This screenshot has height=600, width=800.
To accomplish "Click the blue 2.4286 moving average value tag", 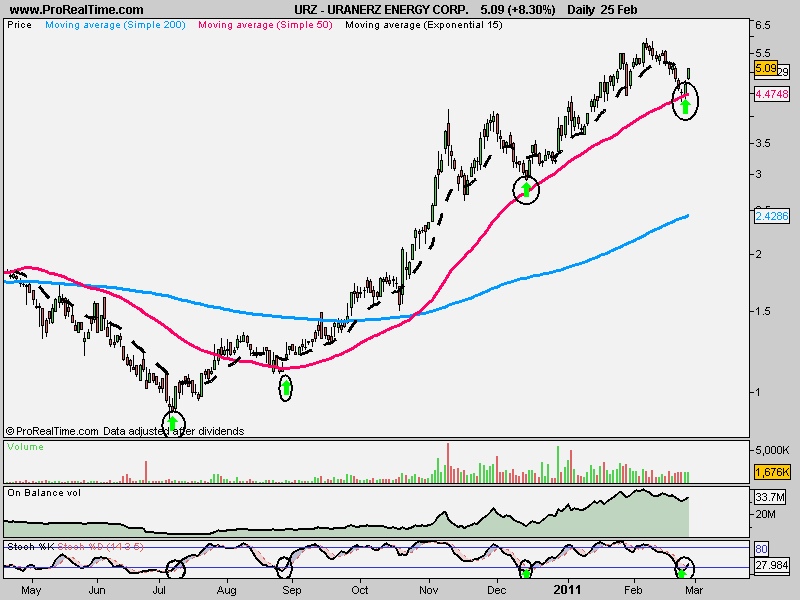I will pos(772,216).
